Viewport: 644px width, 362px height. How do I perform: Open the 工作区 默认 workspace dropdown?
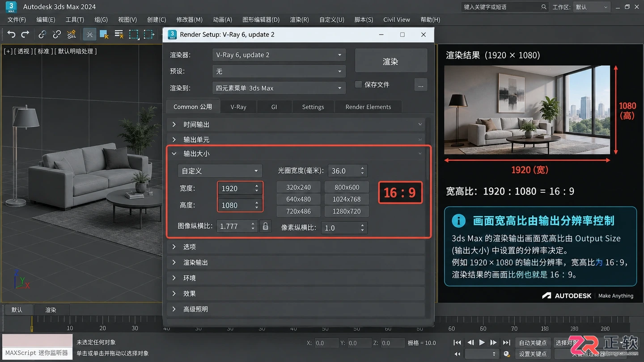[x=592, y=7]
